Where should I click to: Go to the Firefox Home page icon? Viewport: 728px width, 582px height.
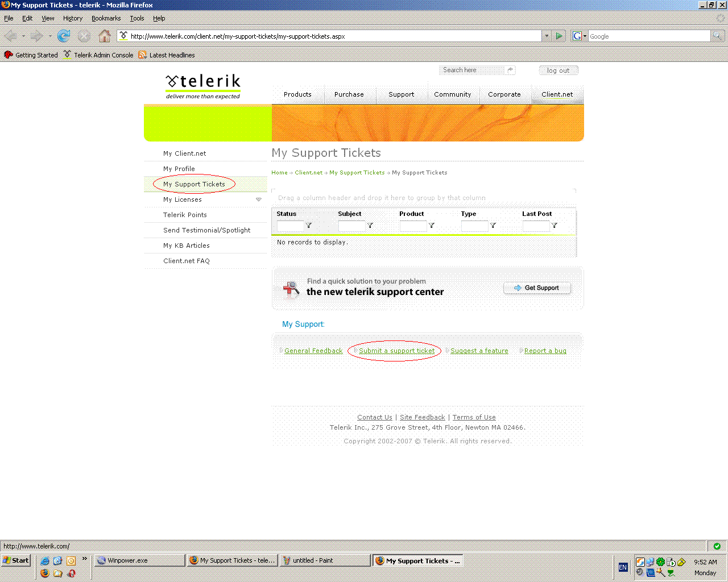tap(105, 36)
